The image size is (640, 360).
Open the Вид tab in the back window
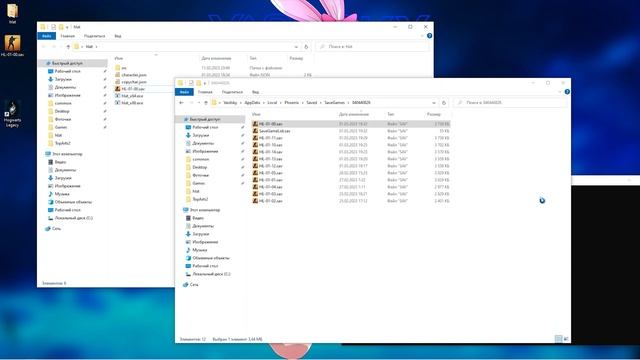coord(118,36)
